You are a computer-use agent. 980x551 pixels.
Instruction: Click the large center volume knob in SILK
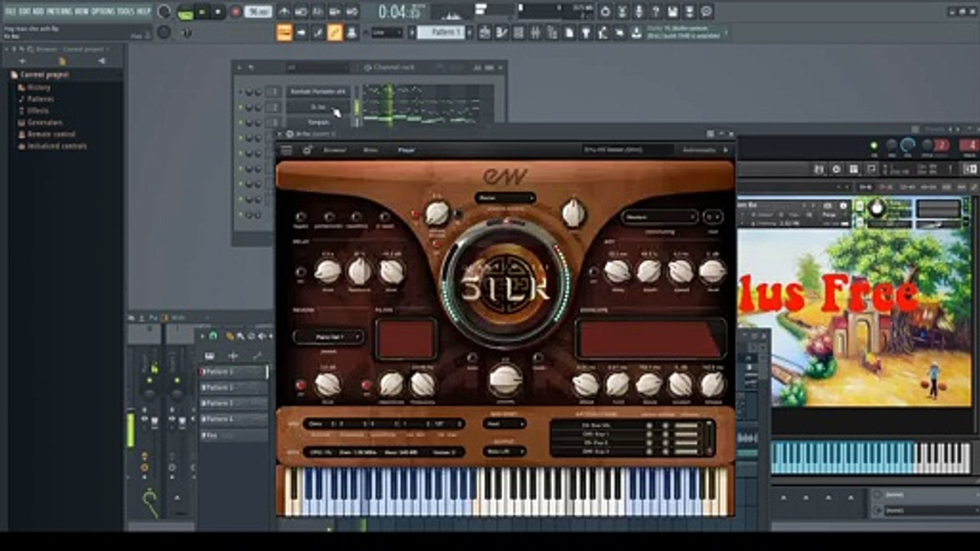[505, 379]
